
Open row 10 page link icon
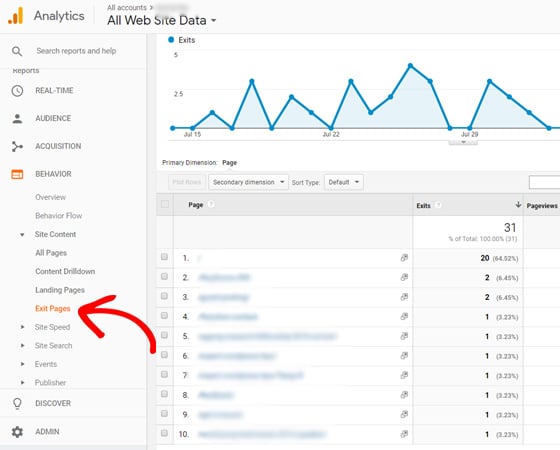click(x=404, y=434)
